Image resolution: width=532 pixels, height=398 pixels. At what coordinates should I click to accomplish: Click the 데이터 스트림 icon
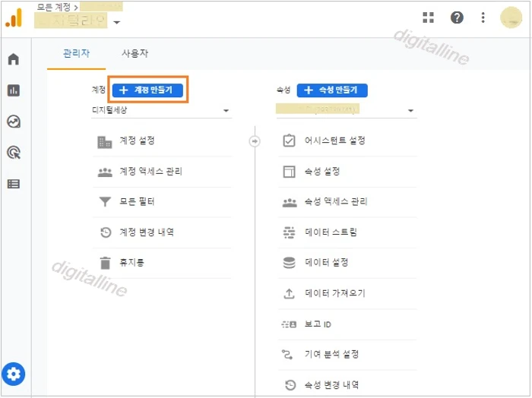point(289,232)
